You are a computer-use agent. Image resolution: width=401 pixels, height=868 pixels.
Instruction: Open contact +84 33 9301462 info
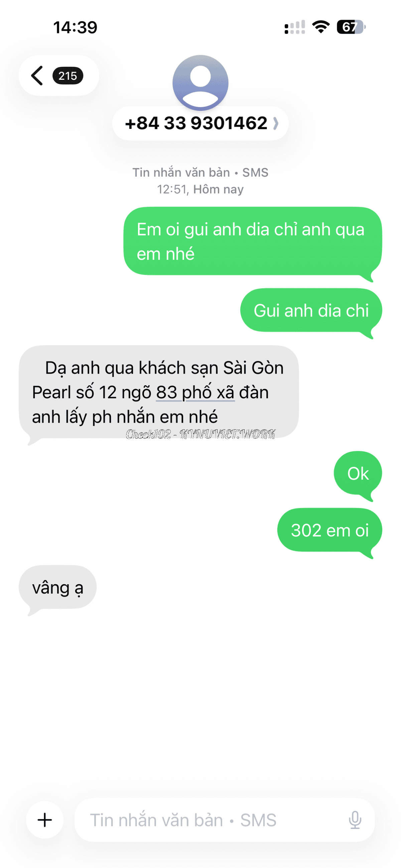(x=200, y=123)
